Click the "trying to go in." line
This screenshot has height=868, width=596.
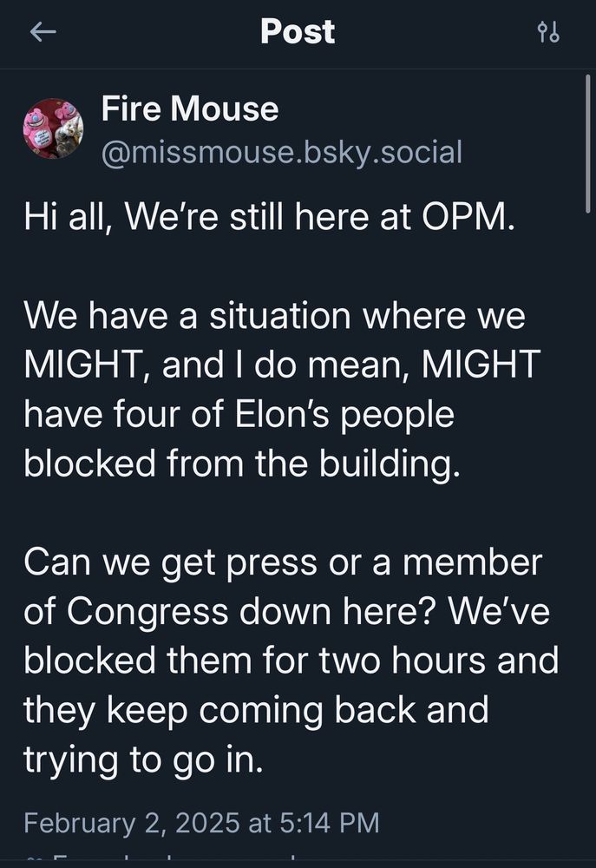point(142,760)
